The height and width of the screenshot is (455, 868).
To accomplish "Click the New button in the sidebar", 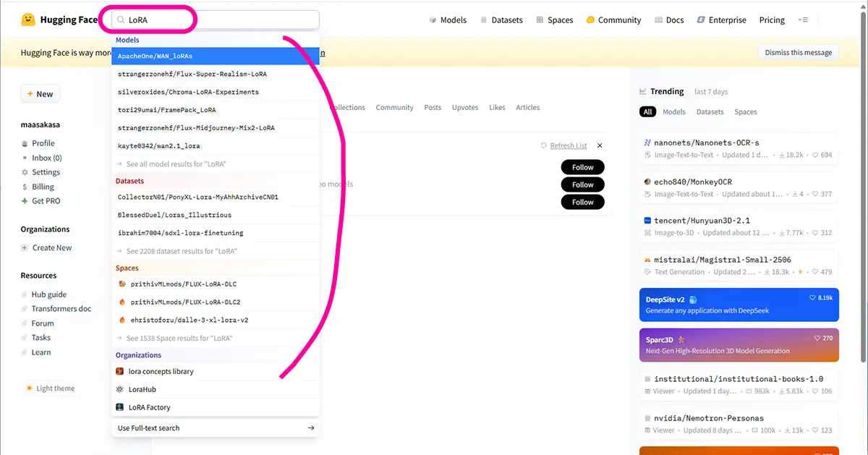I will tap(41, 94).
